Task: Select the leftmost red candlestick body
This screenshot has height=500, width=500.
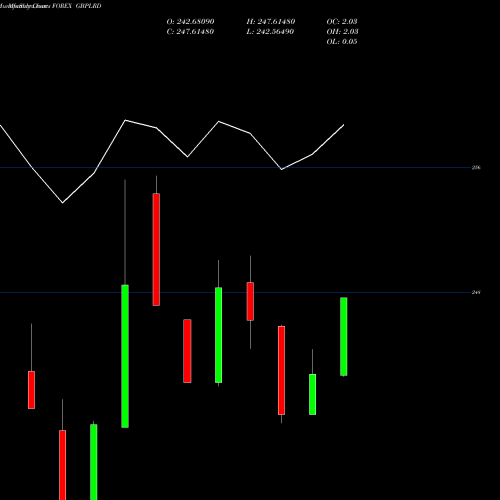Action: (x=31, y=390)
